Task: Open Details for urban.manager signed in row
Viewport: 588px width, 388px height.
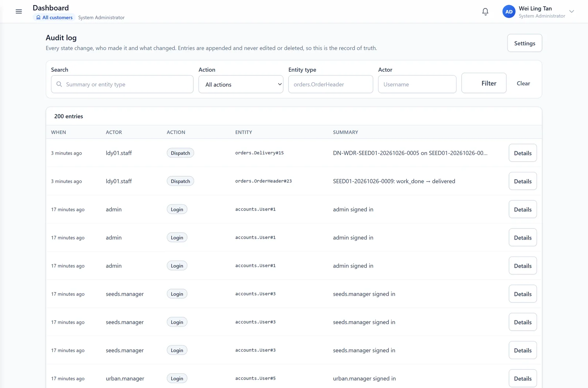Action: pos(523,378)
